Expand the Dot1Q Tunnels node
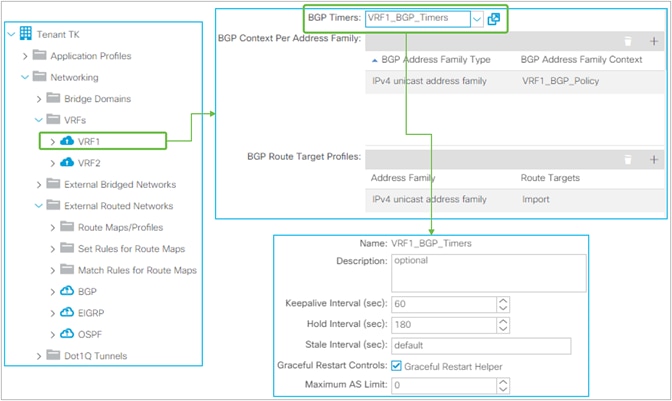Screen dimensions: 672x401 click(x=39, y=356)
